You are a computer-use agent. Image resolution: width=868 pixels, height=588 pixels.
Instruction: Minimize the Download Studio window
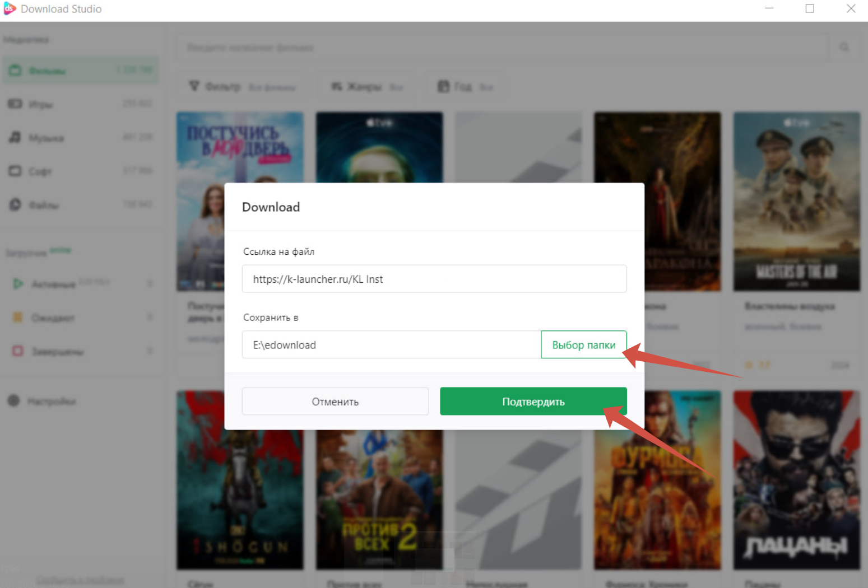click(x=769, y=8)
